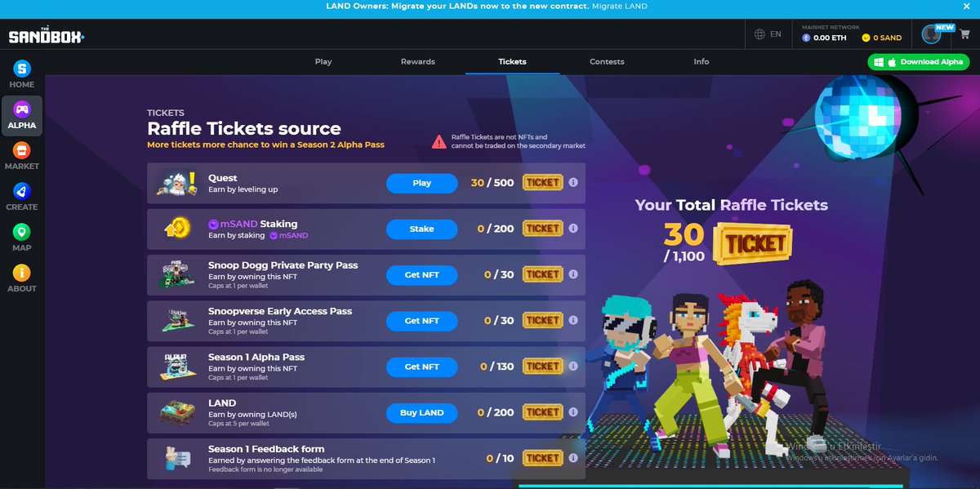Click info icon for Snoop Dogg Private Party Pass
The width and height of the screenshot is (980, 489).
tap(573, 274)
